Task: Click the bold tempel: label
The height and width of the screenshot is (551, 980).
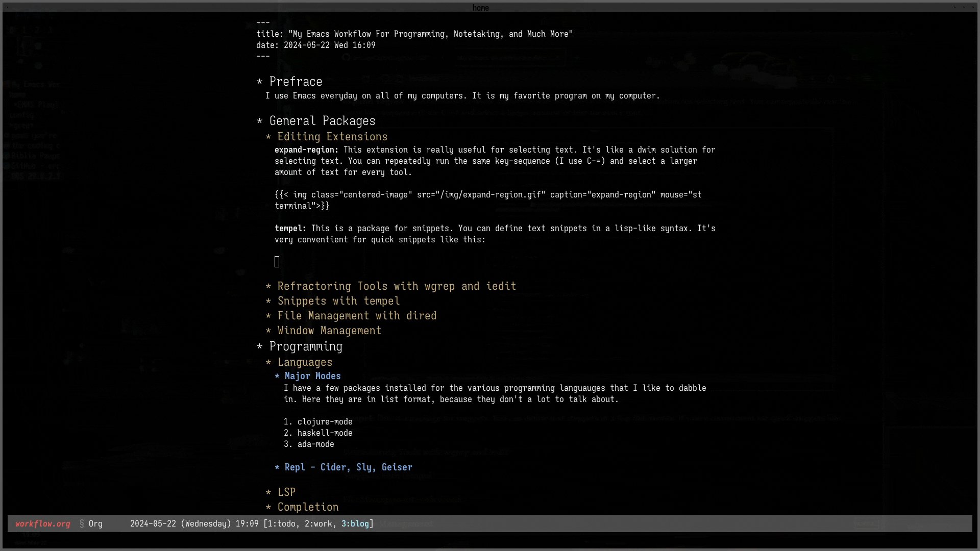Action: (290, 229)
